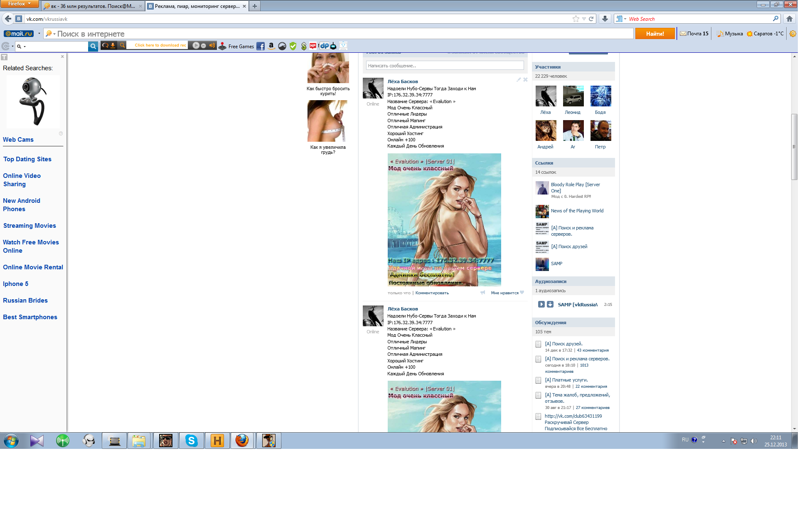Click the Facebook icon in toolbar
Image resolution: width=807 pixels, height=532 pixels.
point(261,46)
